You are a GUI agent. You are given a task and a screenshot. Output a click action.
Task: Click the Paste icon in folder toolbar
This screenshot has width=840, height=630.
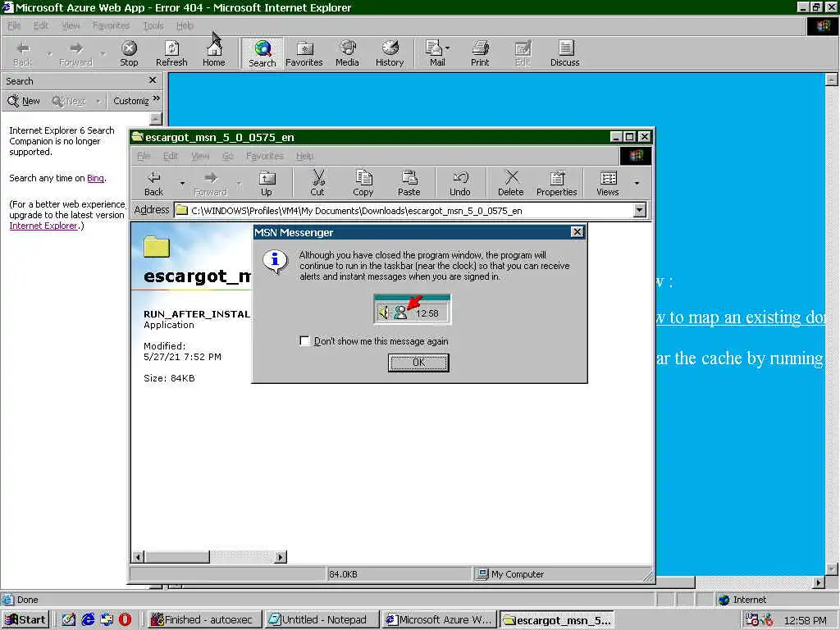click(x=409, y=183)
